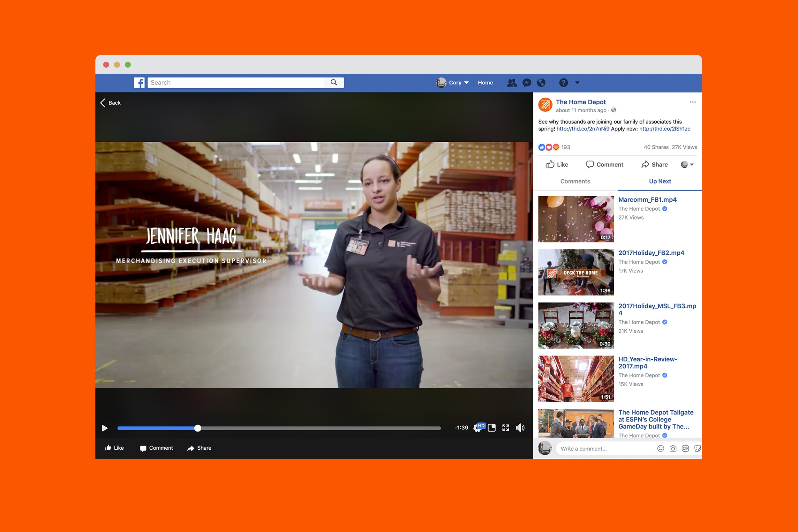
Task: Click the Facebook logo icon
Action: pos(139,83)
